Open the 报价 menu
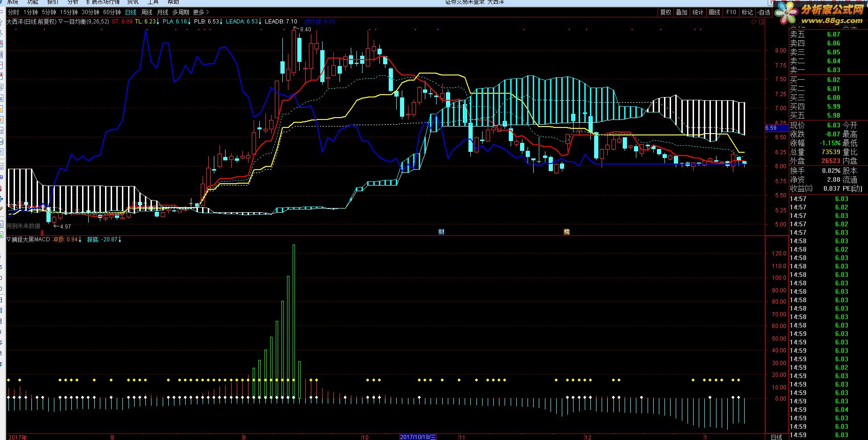 tap(53, 2)
